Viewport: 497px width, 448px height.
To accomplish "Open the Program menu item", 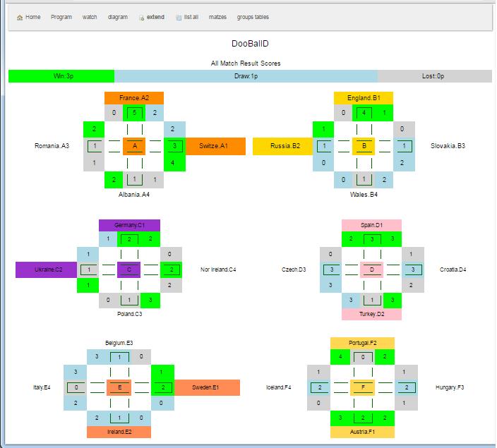I will (61, 17).
